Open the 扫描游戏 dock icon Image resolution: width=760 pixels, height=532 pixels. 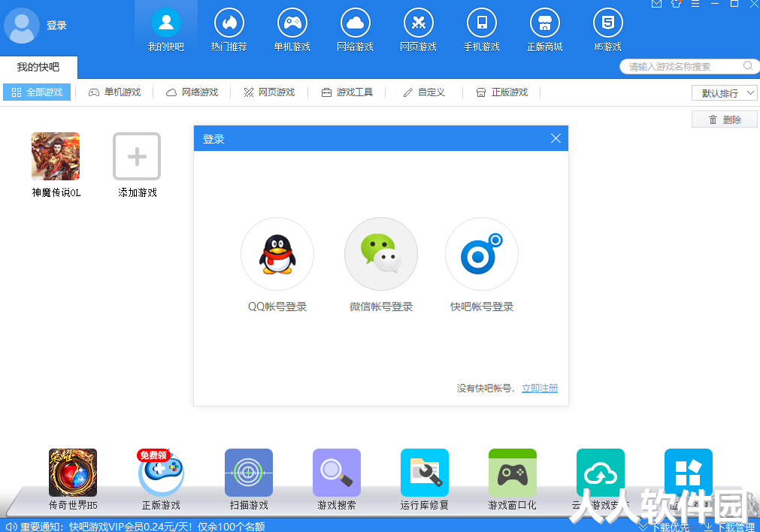coord(249,473)
